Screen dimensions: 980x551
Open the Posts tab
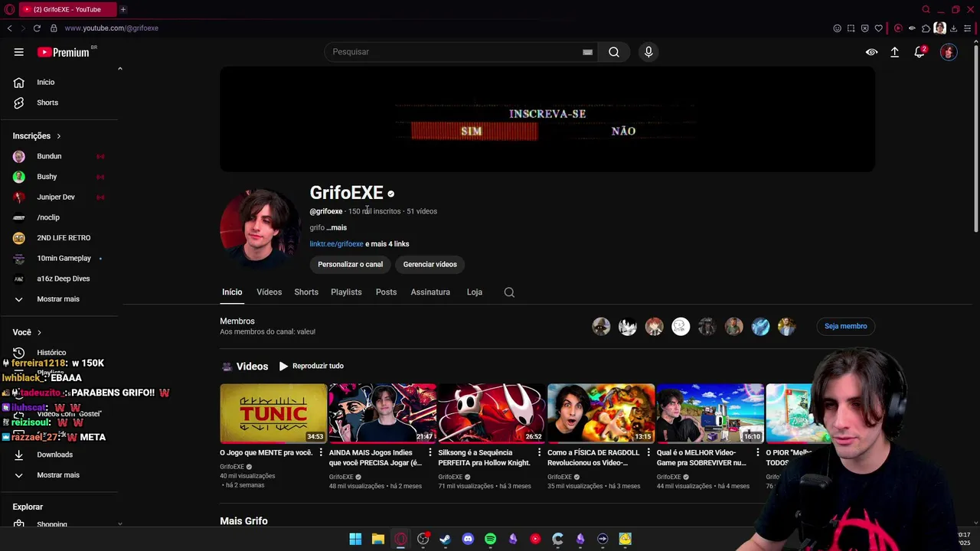click(x=386, y=292)
